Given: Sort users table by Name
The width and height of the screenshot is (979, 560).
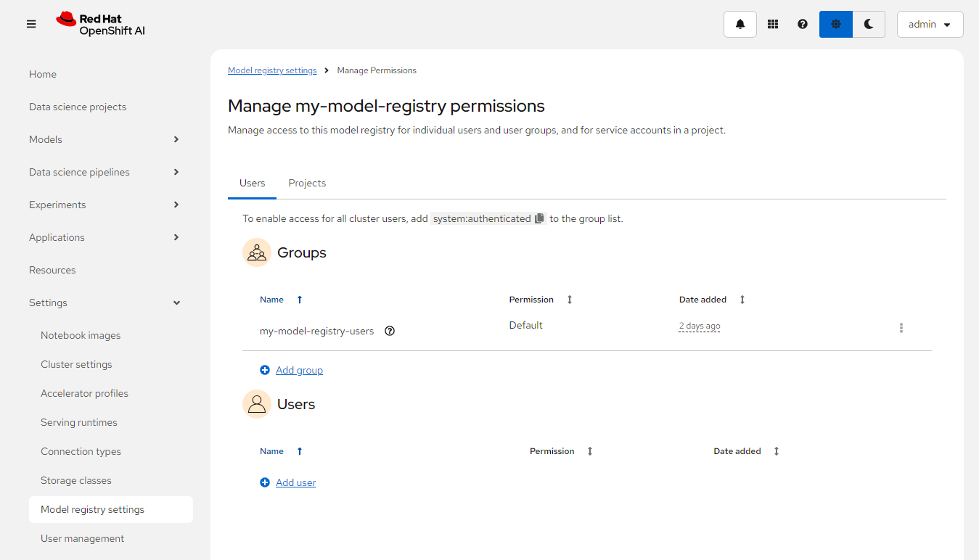Looking at the screenshot, I should click(282, 451).
